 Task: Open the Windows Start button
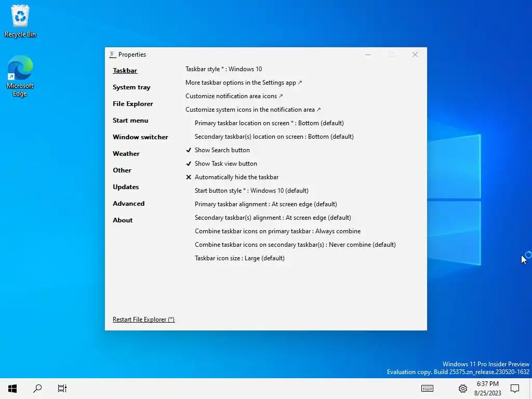[x=12, y=389]
